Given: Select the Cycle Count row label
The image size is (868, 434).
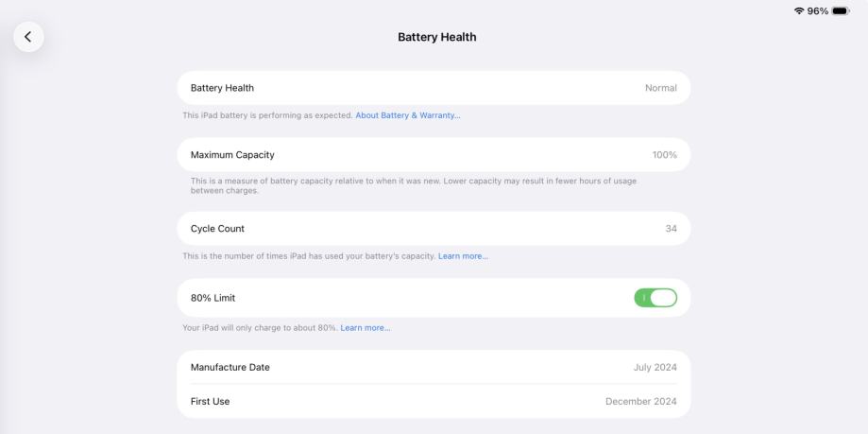Looking at the screenshot, I should (217, 229).
